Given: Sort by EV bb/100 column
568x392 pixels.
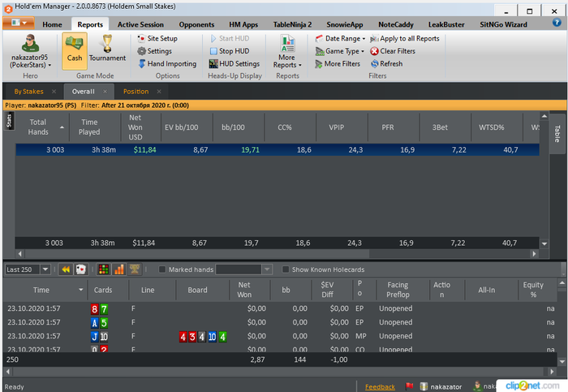Looking at the screenshot, I should (x=187, y=127).
